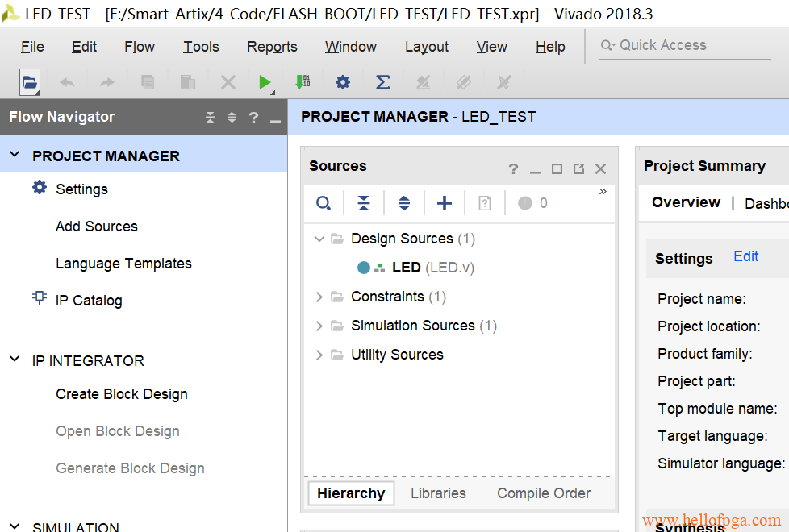
Task: Click the plus icon to add sources
Action: pyautogui.click(x=444, y=203)
